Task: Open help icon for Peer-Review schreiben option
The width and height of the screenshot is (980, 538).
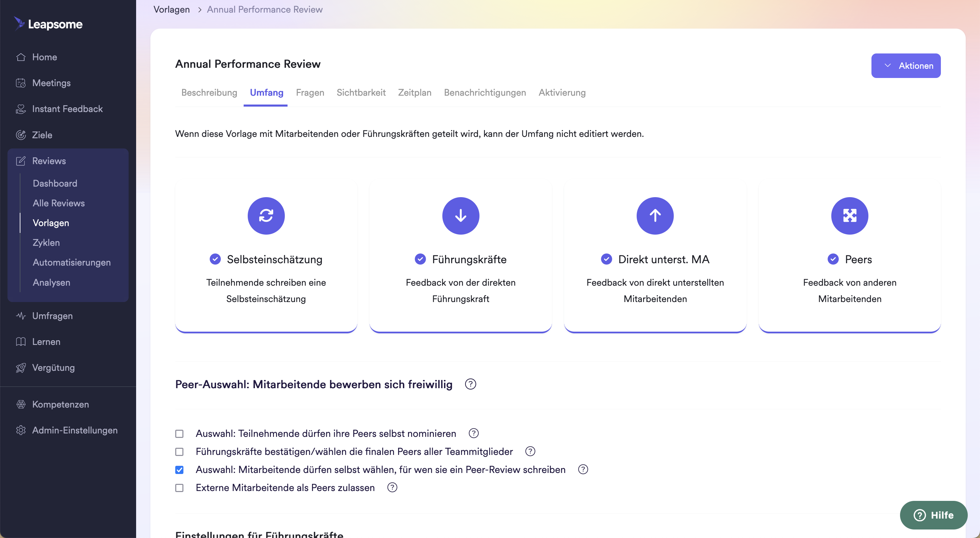Action: 583,470
